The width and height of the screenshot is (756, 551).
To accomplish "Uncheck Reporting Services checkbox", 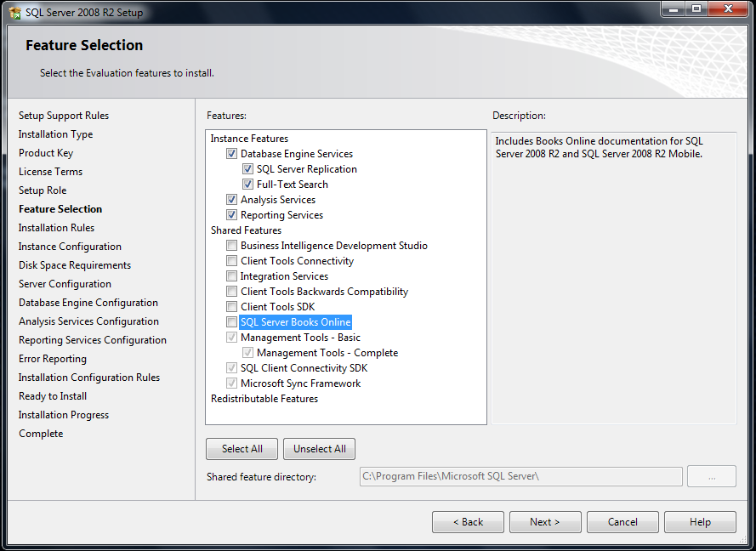I will pos(232,215).
